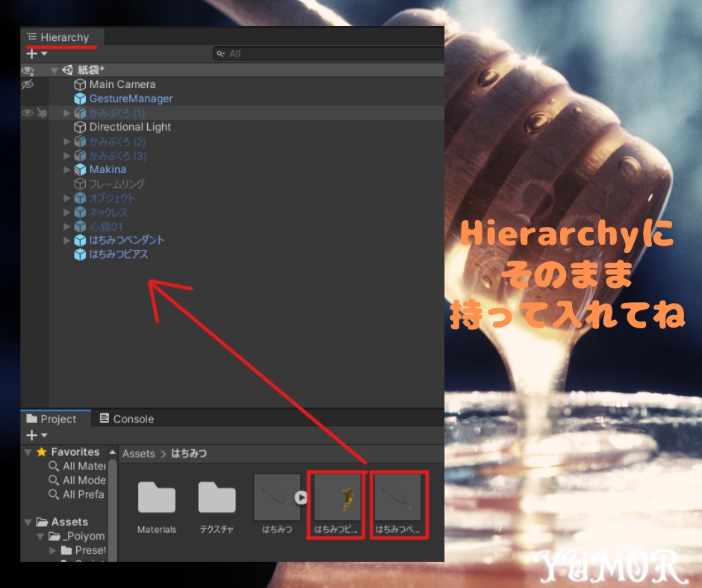Click the Unity scene icon of 紙袋

point(68,70)
